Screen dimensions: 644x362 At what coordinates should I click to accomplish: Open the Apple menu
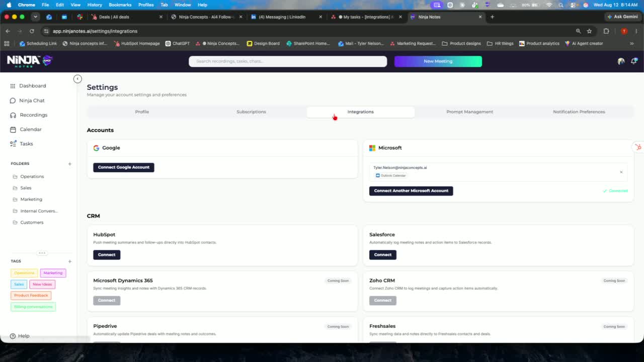(9, 5)
